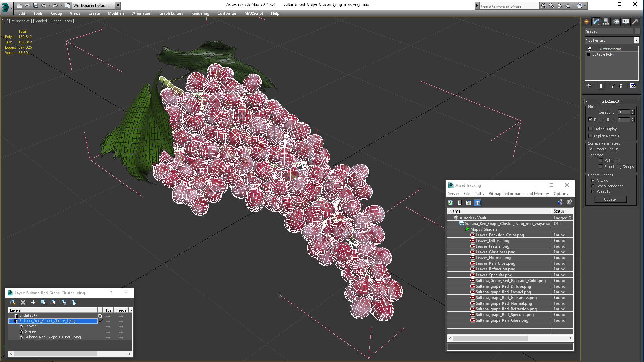Click the Pin Stack icon

coord(589,86)
